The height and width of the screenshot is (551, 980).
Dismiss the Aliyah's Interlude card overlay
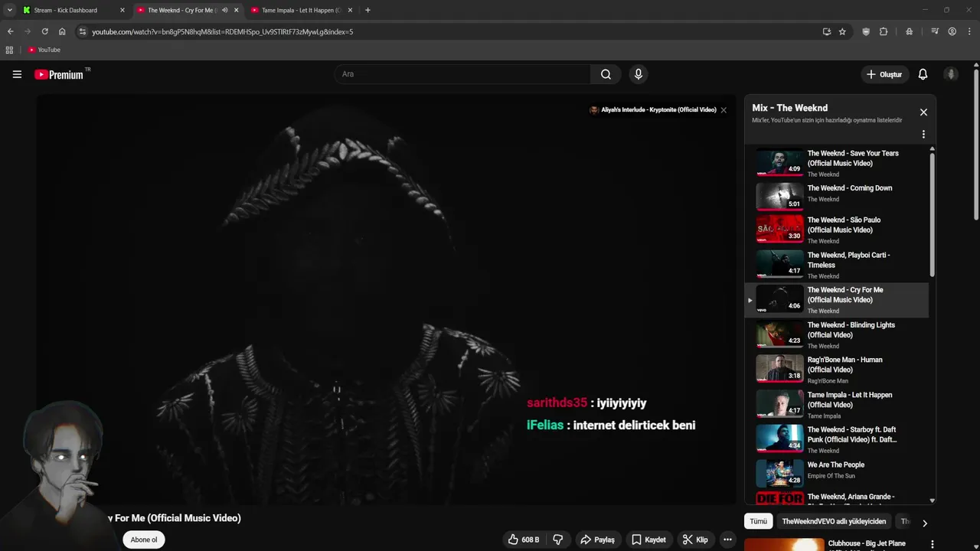tap(724, 110)
